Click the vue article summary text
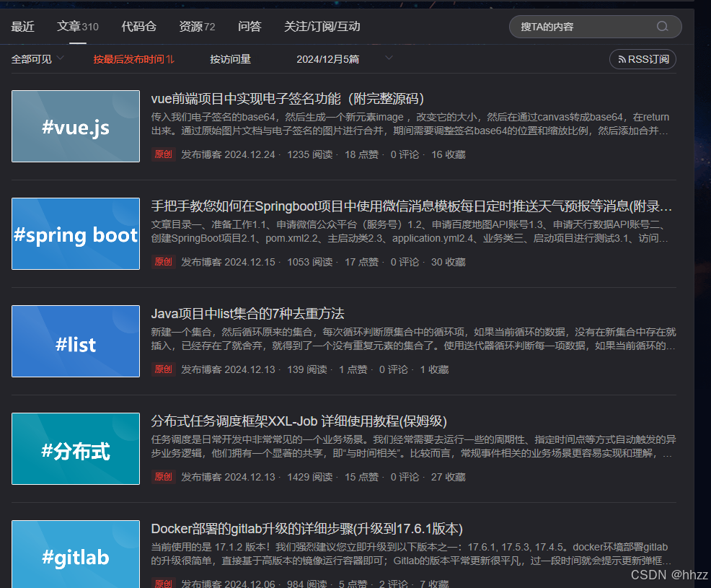 pos(410,124)
